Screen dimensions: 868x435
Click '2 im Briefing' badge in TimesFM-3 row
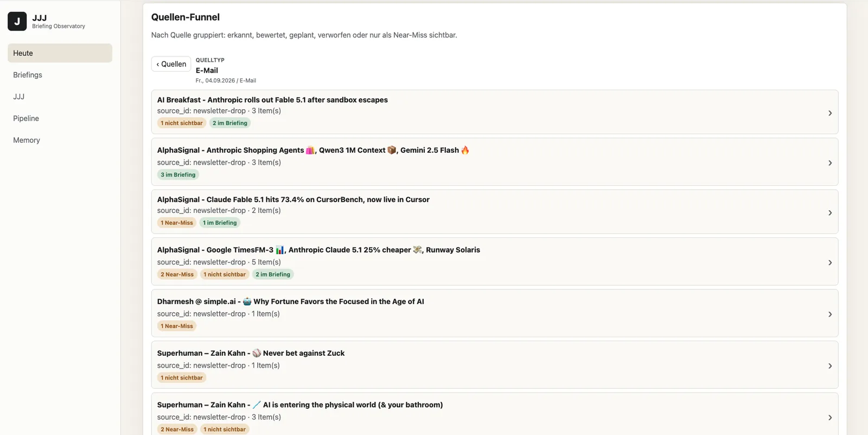[x=273, y=274]
